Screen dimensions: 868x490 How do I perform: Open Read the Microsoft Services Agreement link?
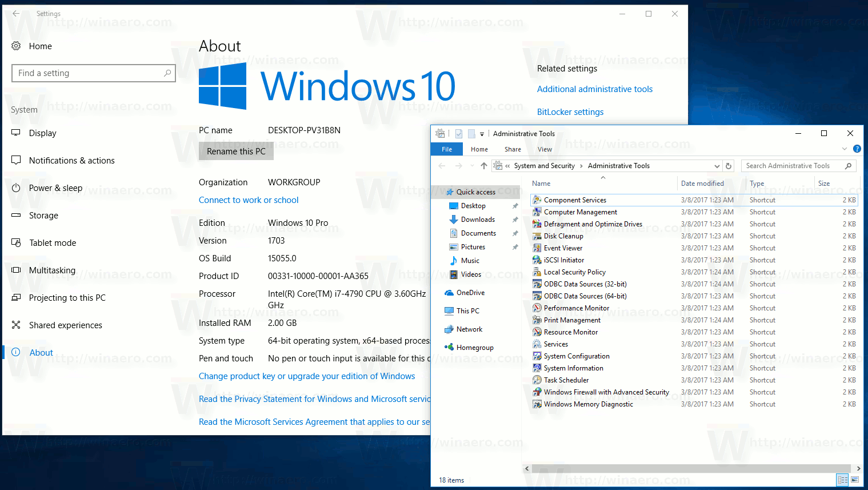pyautogui.click(x=314, y=422)
